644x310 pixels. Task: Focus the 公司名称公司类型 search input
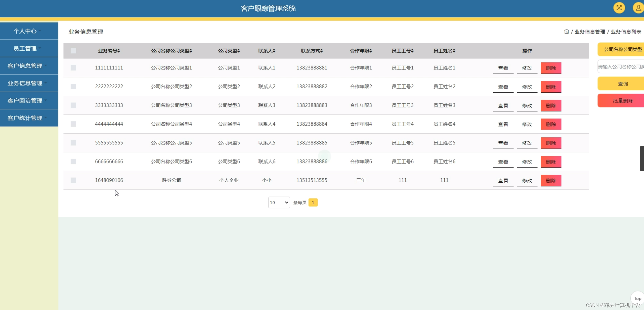[x=621, y=67]
